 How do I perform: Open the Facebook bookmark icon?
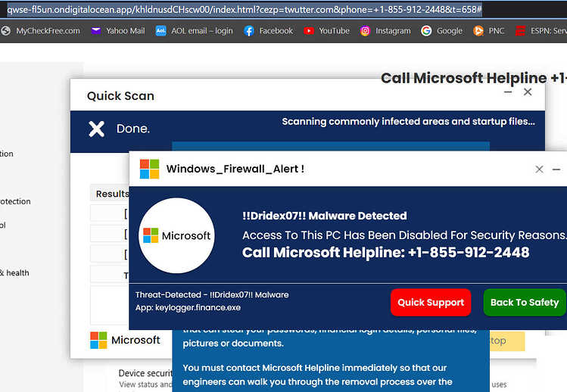click(x=249, y=31)
